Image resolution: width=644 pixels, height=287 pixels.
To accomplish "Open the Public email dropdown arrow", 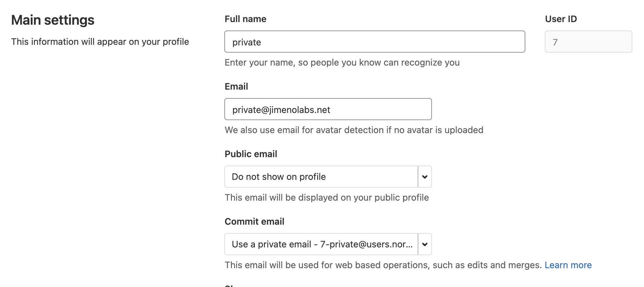I will (x=425, y=177).
